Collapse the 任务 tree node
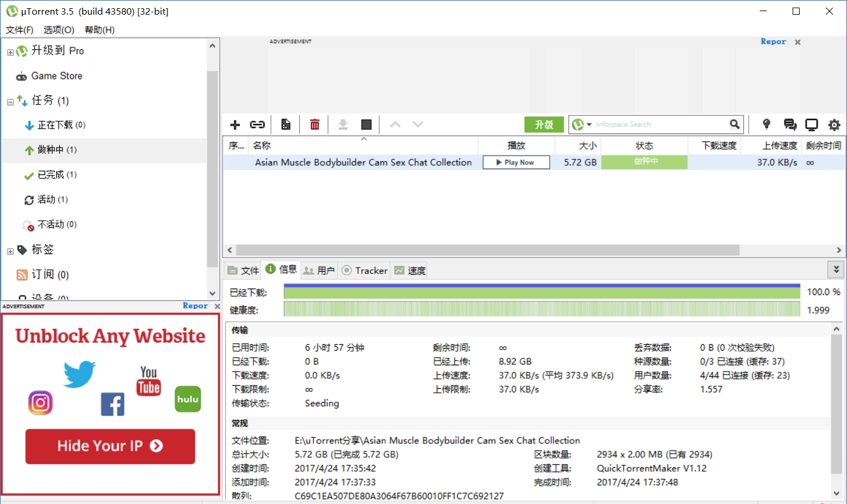This screenshot has height=504, width=847. click(x=10, y=102)
